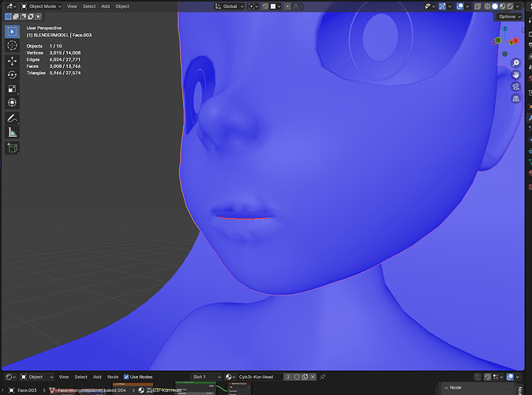Click the Cyb3r-Kun Head material name field
Screen dimensions: 532x395
coord(260,377)
